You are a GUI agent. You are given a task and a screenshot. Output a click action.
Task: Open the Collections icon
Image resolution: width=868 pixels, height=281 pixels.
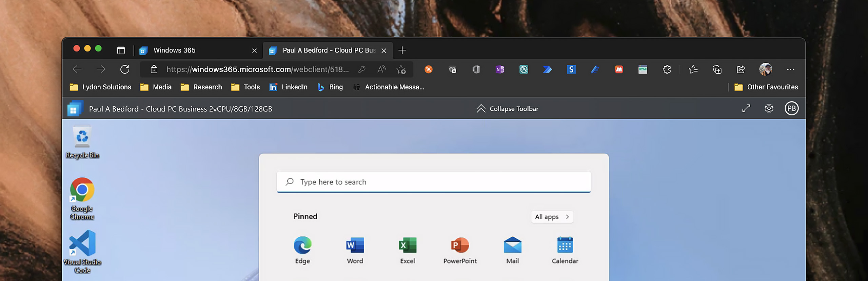717,69
